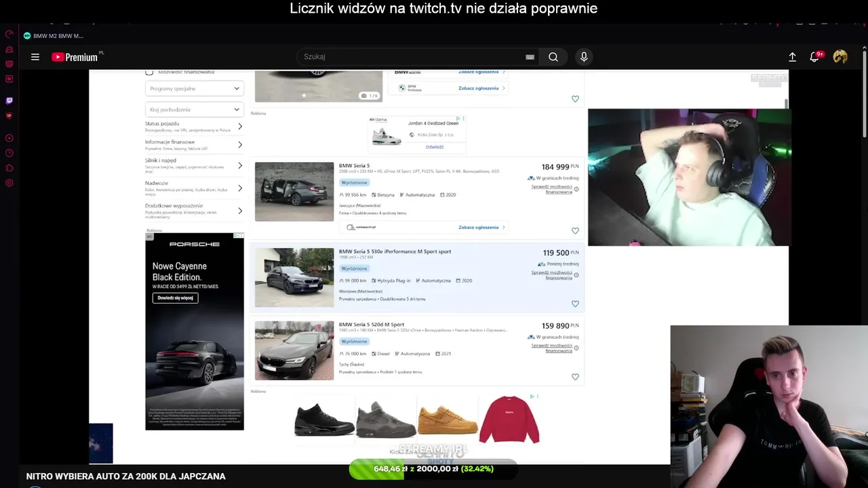Select the BMW M2 browser tab
868x488 pixels.
54,36
